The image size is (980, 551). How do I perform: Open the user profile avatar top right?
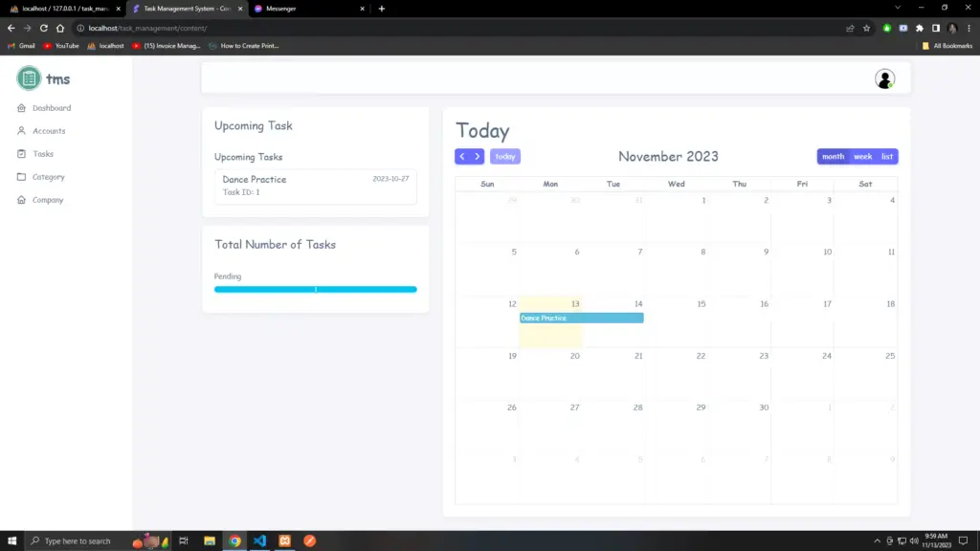pyautogui.click(x=884, y=79)
